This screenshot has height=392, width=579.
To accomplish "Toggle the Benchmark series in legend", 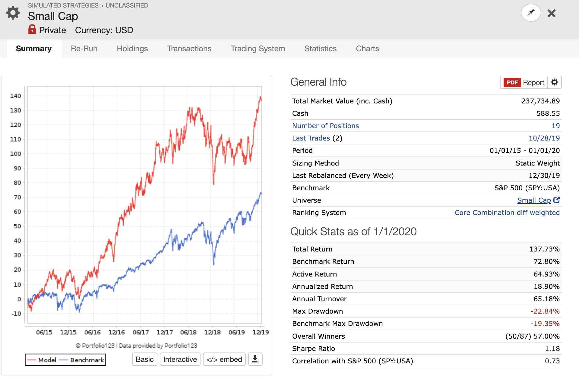I will pyautogui.click(x=82, y=360).
